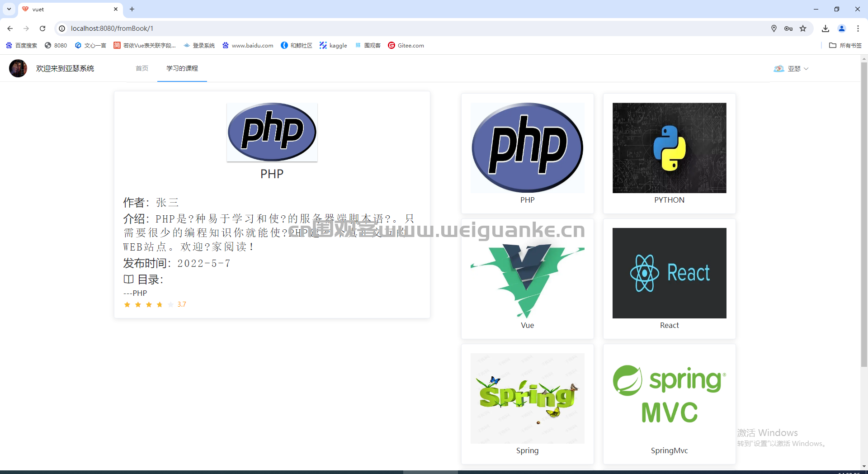Open the Chrome profile avatar

click(x=842, y=28)
